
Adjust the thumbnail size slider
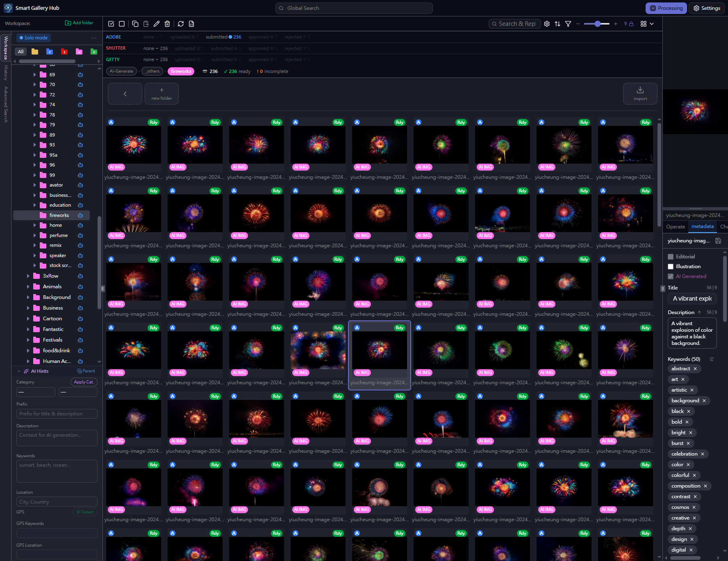tap(597, 24)
